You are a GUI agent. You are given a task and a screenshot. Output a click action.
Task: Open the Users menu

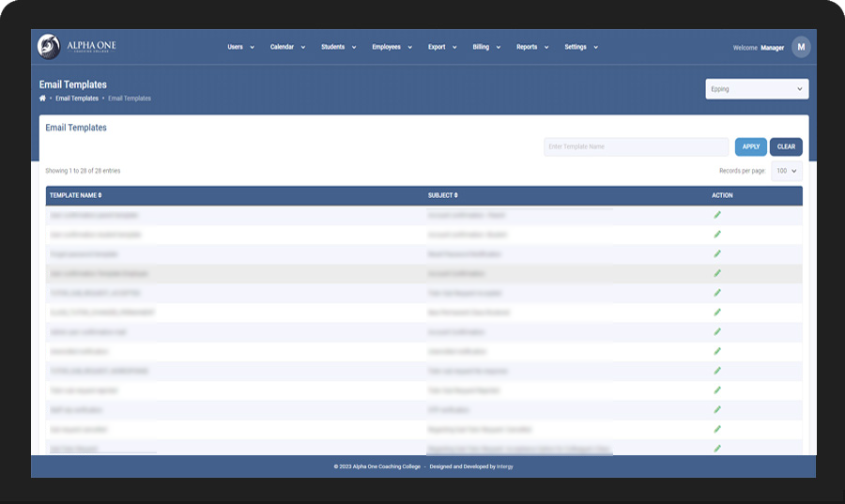pos(240,47)
